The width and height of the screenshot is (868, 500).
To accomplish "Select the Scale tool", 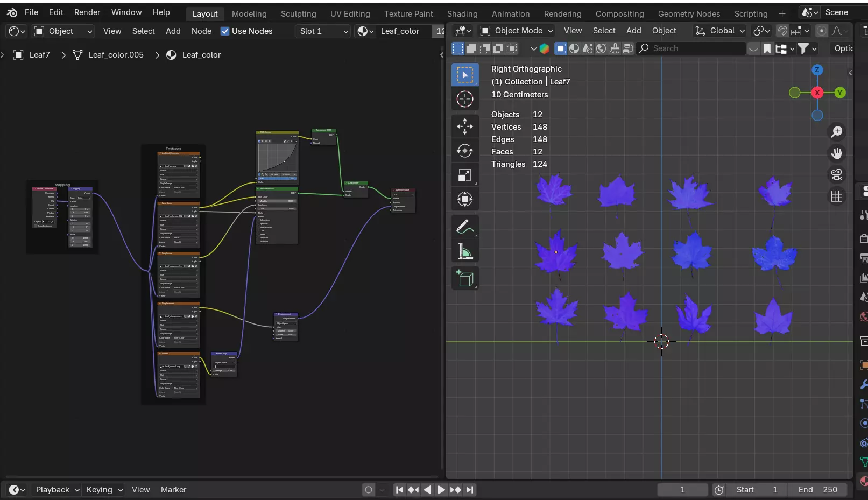I will pos(464,176).
